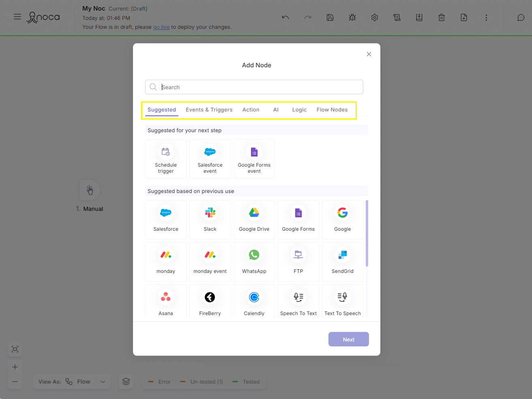Click the export upload icon in toolbar
The image size is (532, 399).
(419, 17)
